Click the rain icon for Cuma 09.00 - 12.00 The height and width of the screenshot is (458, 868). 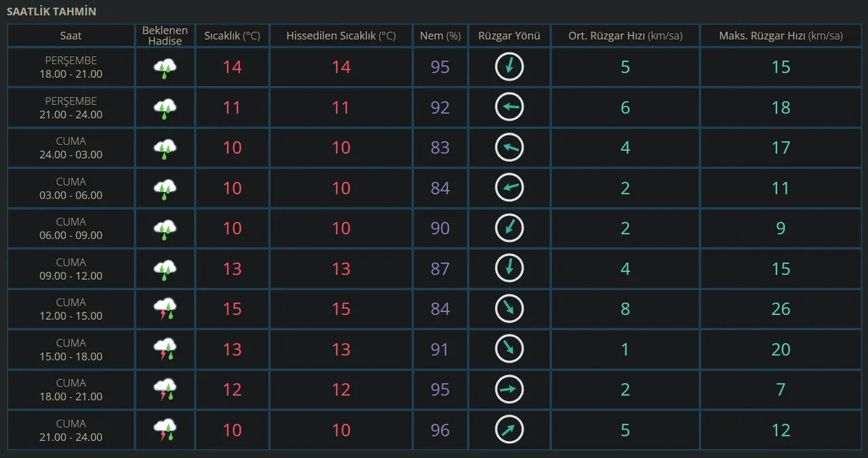click(165, 270)
